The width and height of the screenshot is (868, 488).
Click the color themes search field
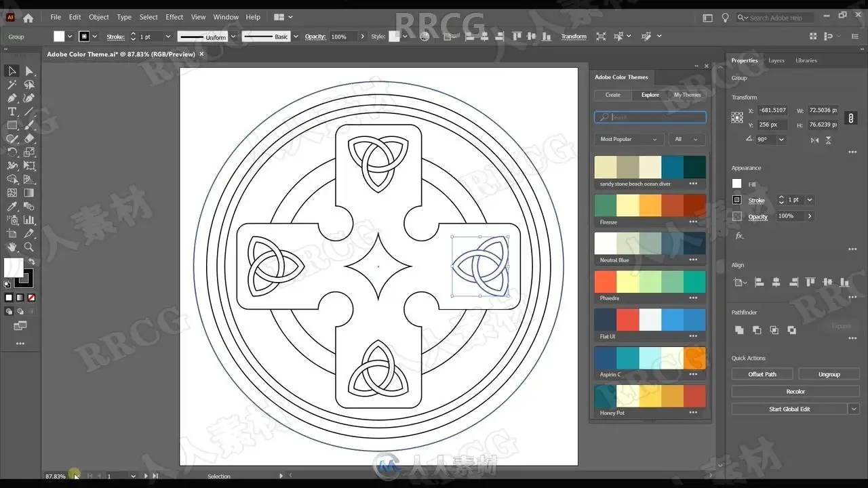[650, 117]
